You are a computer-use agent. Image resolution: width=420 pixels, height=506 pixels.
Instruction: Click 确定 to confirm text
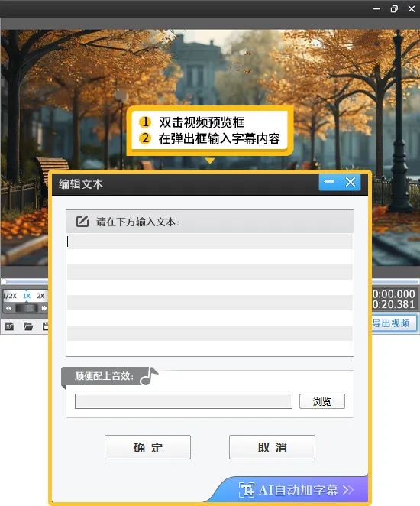point(147,447)
